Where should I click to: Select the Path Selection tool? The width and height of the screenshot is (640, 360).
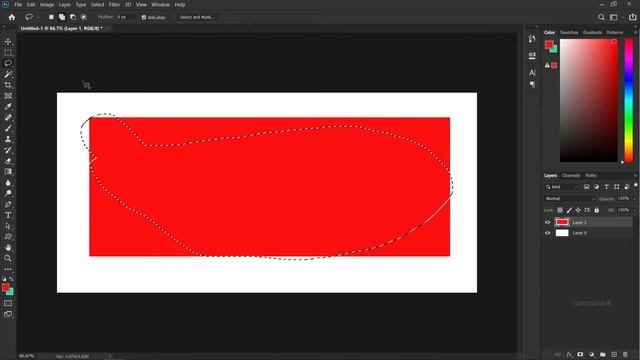tap(8, 226)
